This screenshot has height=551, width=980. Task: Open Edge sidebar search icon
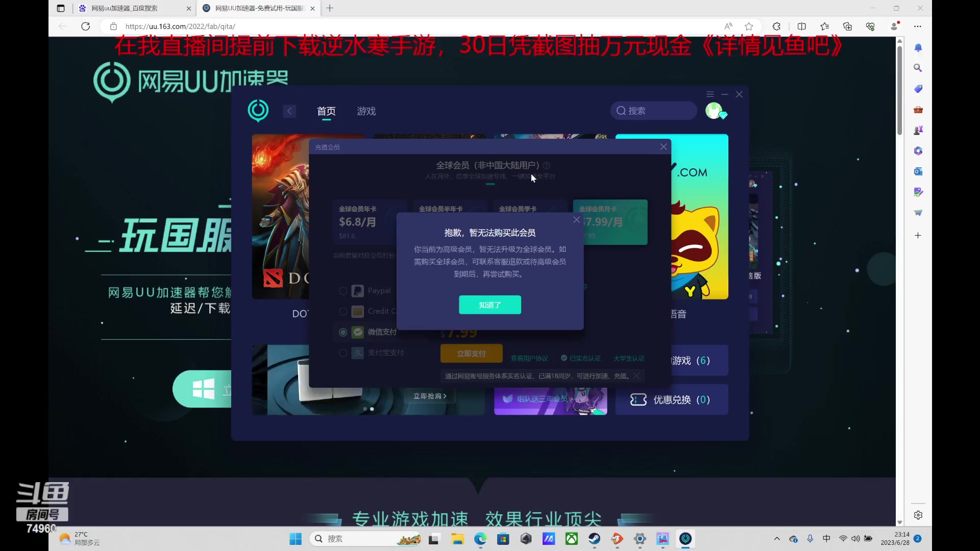point(918,68)
